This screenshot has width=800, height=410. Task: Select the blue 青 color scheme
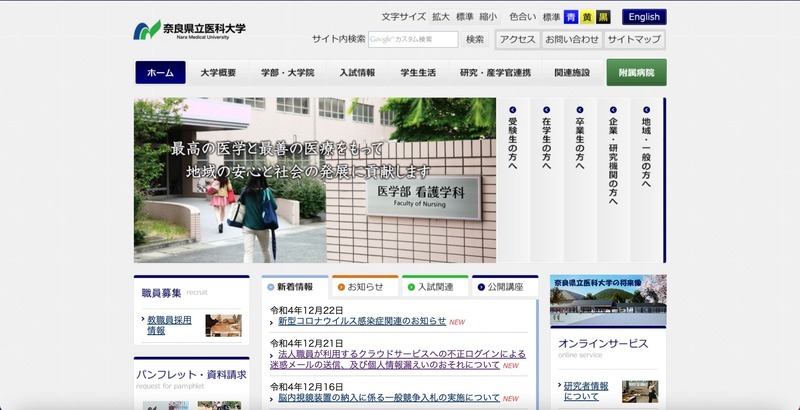pos(571,17)
